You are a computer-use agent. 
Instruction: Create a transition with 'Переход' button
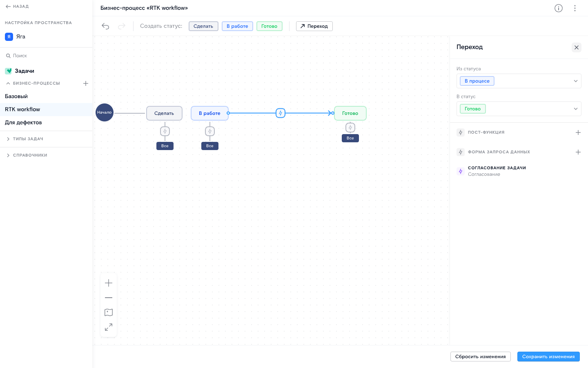coord(314,26)
